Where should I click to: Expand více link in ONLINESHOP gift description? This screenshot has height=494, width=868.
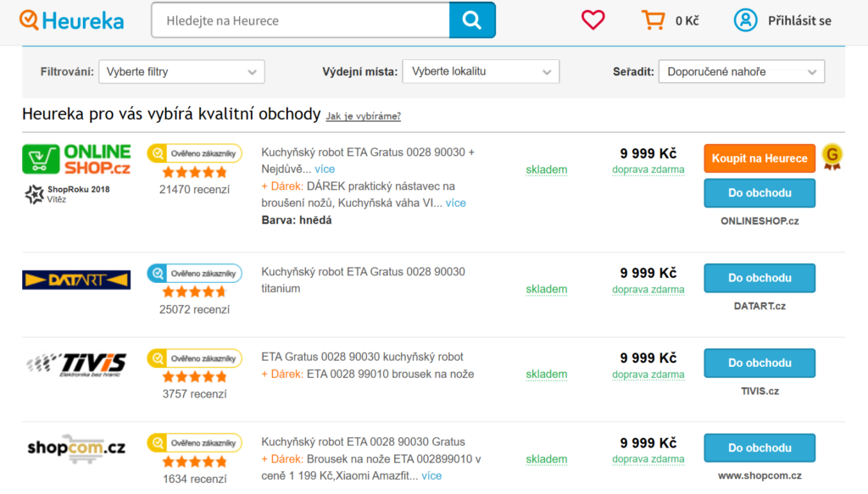[x=455, y=203]
